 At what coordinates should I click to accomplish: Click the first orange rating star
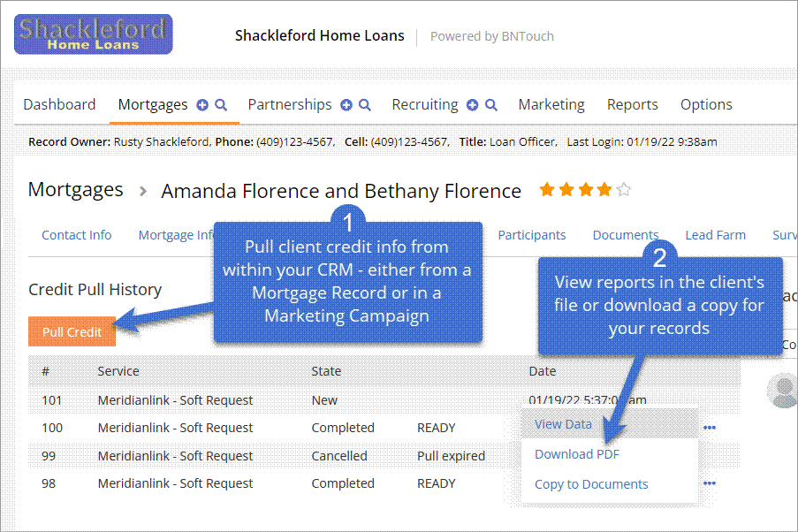pos(547,189)
